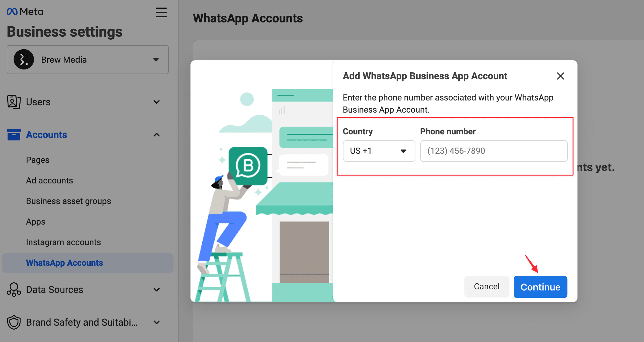This screenshot has height=342, width=644.
Task: Close the Add WhatsApp Business dialog
Action: [x=560, y=76]
